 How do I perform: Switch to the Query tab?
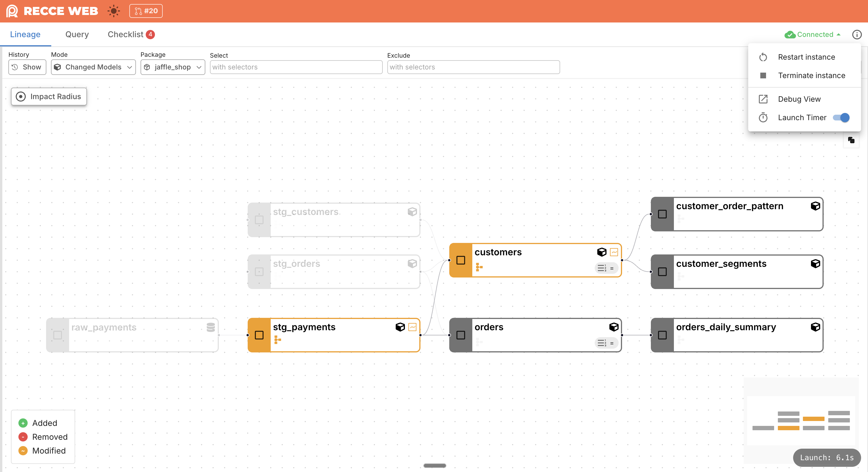tap(77, 34)
